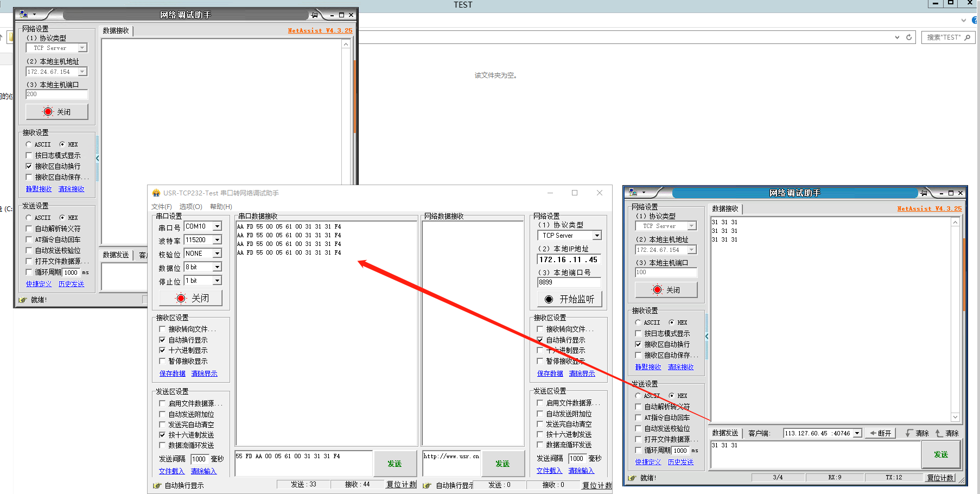Viewport: 980px width, 494px height.
Task: Click the local port field showing 8899
Action: tap(569, 282)
